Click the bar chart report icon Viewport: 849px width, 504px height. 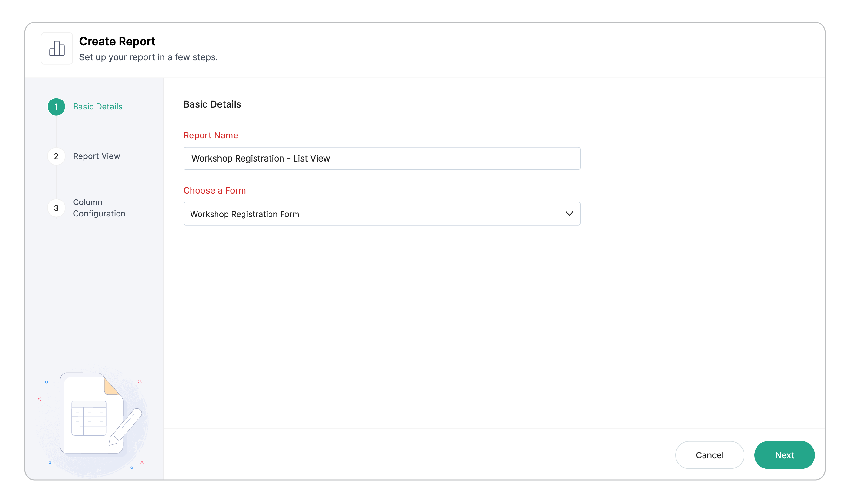coord(57,49)
